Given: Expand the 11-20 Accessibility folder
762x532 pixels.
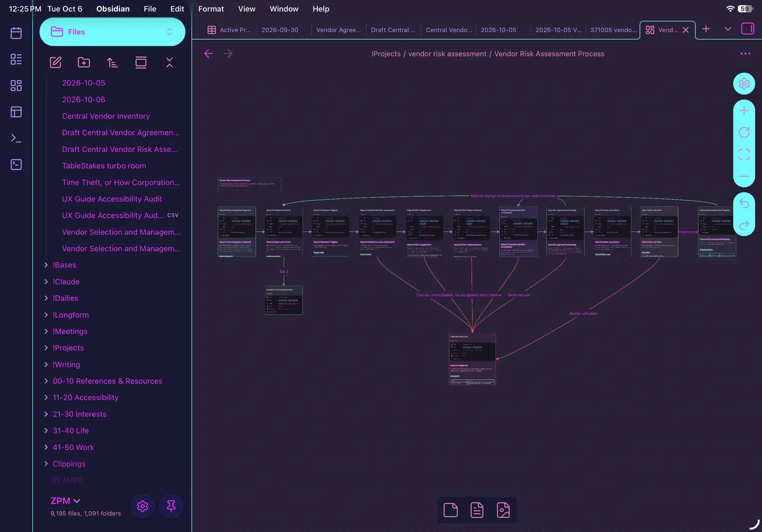Looking at the screenshot, I should coord(85,397).
